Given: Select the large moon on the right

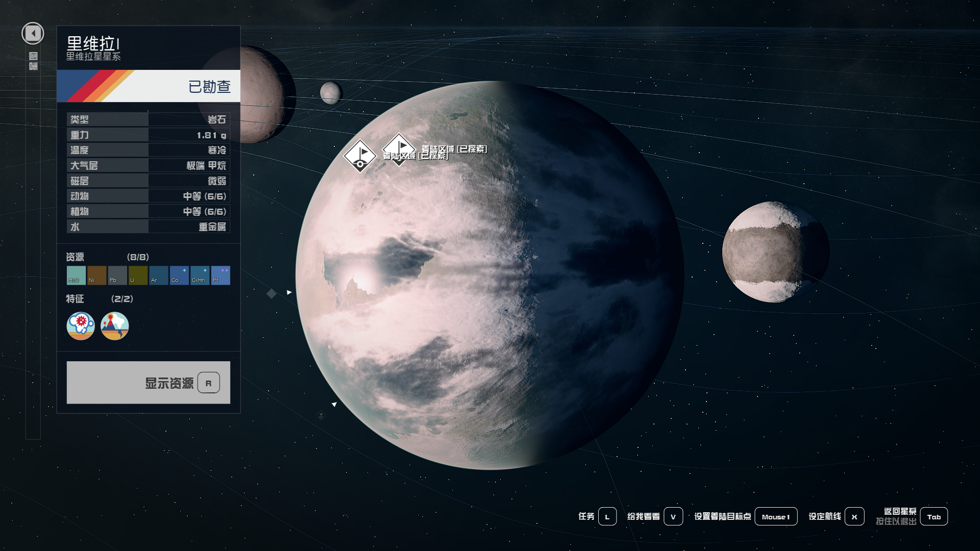Looking at the screenshot, I should pos(775,252).
